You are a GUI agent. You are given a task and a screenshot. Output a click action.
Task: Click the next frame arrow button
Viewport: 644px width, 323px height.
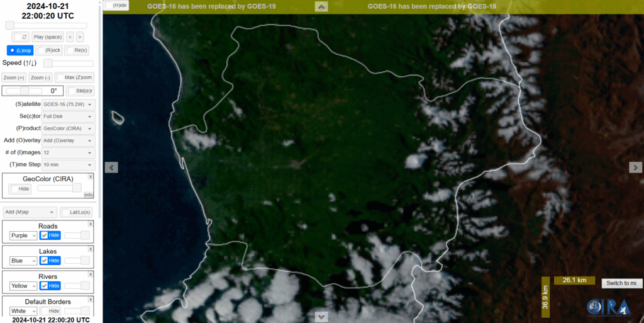tap(80, 37)
